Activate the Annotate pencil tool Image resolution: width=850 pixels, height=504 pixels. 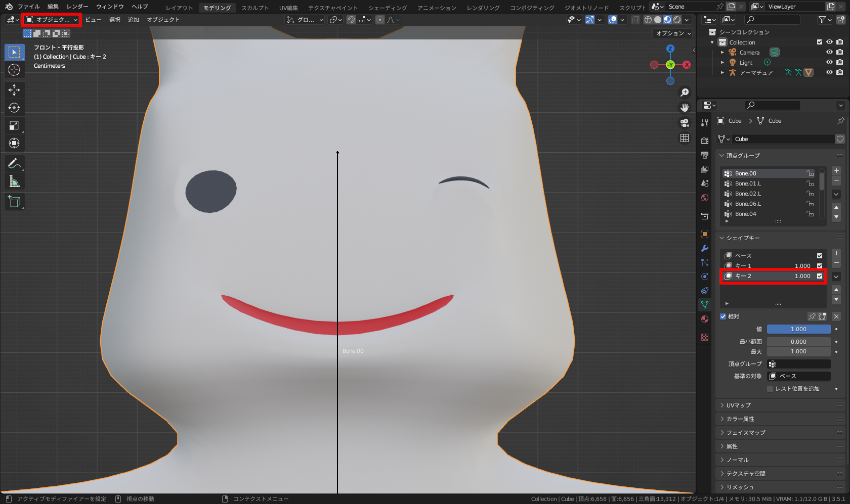pos(14,163)
